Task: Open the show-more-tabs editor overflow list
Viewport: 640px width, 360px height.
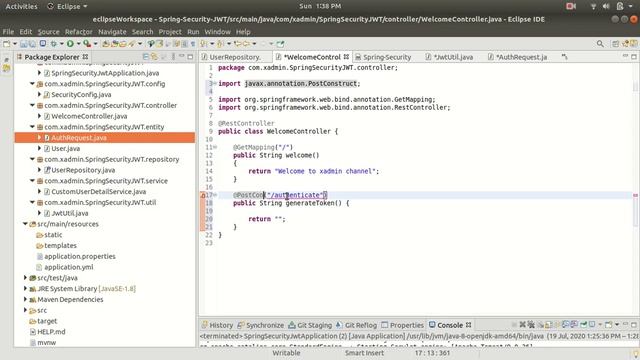Action: (x=564, y=57)
